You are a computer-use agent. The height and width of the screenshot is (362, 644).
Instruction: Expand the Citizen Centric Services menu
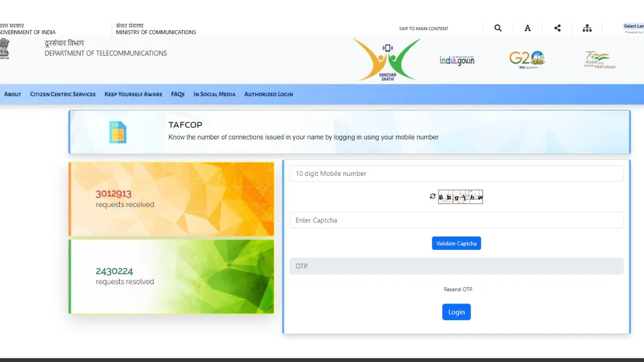pyautogui.click(x=63, y=94)
